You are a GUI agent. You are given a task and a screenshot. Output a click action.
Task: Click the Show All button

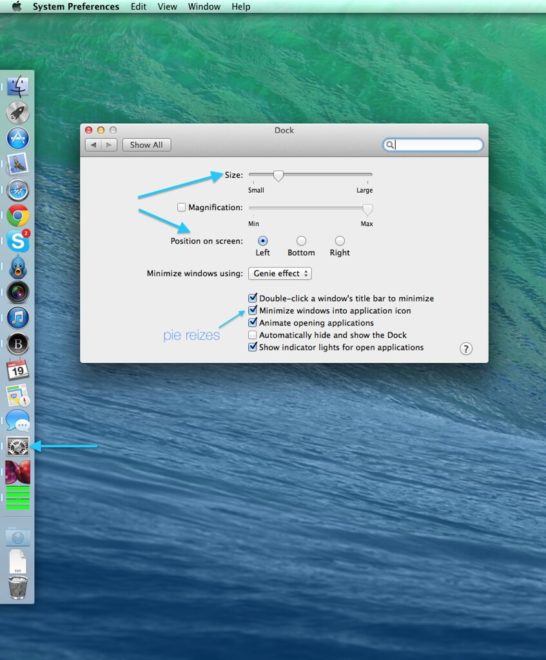(x=146, y=145)
